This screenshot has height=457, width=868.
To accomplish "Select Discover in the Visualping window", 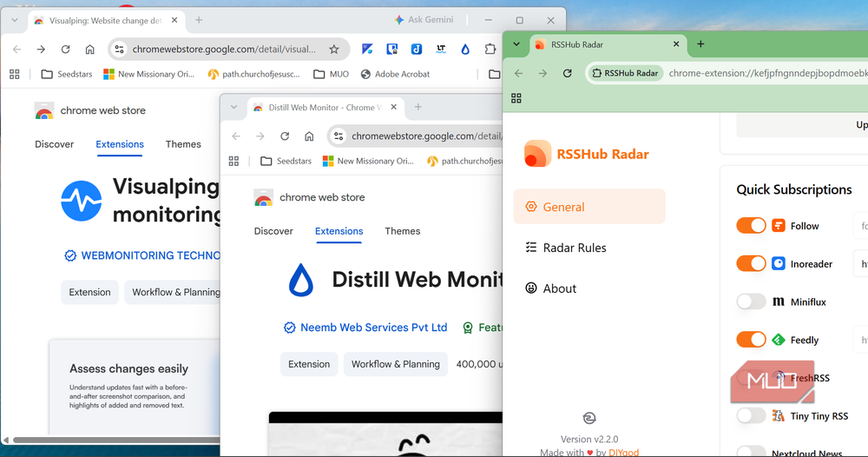I will [x=54, y=144].
